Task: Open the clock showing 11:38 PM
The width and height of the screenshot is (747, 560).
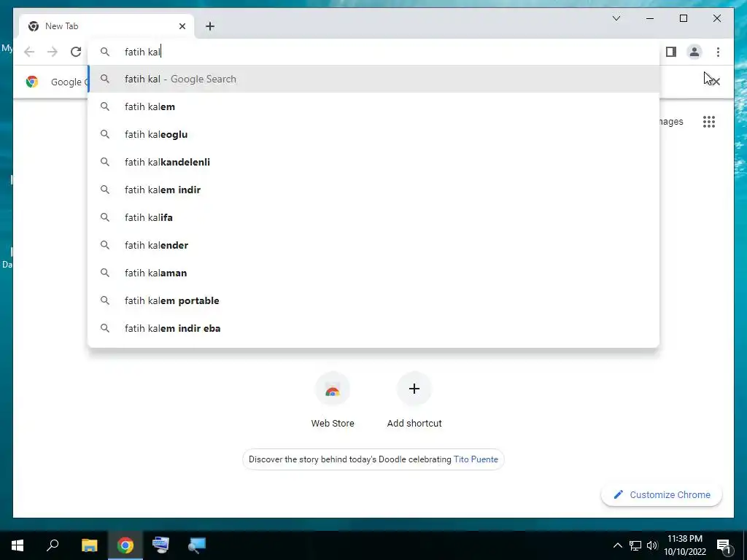Action: coord(684,545)
